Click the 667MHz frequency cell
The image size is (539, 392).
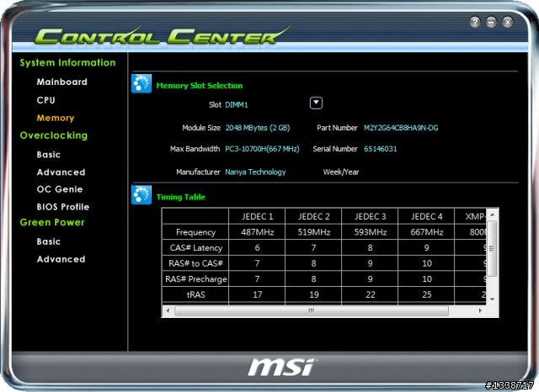point(426,232)
